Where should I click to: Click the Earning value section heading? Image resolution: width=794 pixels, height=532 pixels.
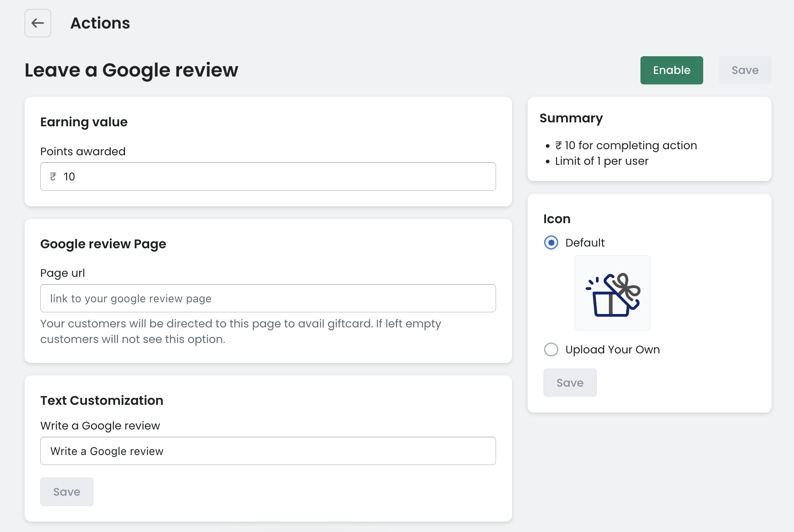point(84,122)
